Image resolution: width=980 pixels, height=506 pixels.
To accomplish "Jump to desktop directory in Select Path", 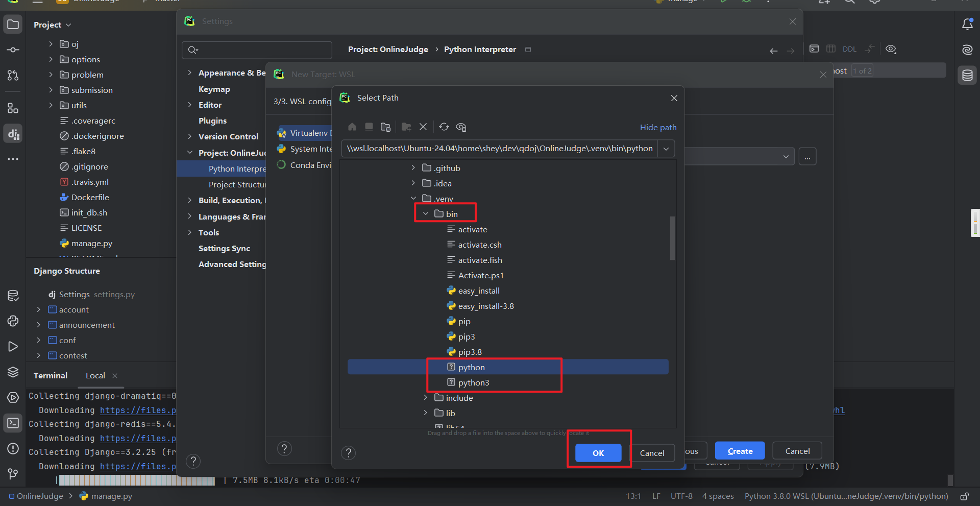I will (x=369, y=127).
